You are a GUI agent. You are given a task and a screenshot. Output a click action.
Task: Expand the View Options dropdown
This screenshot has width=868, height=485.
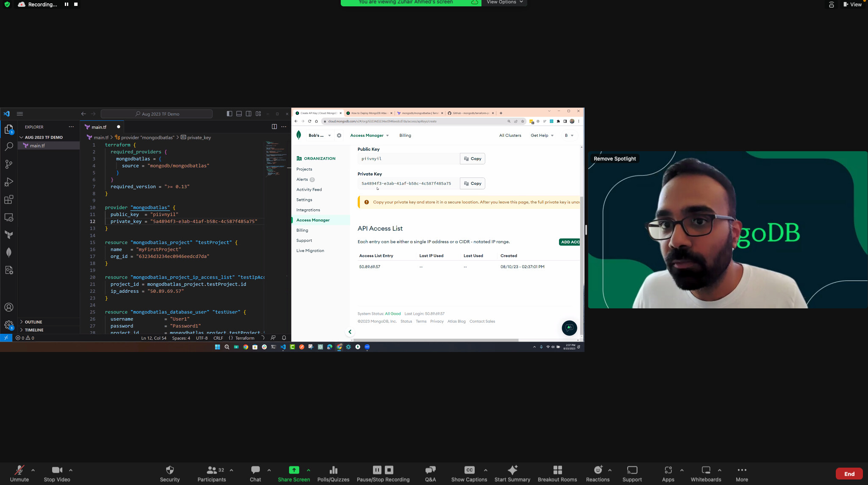(504, 3)
